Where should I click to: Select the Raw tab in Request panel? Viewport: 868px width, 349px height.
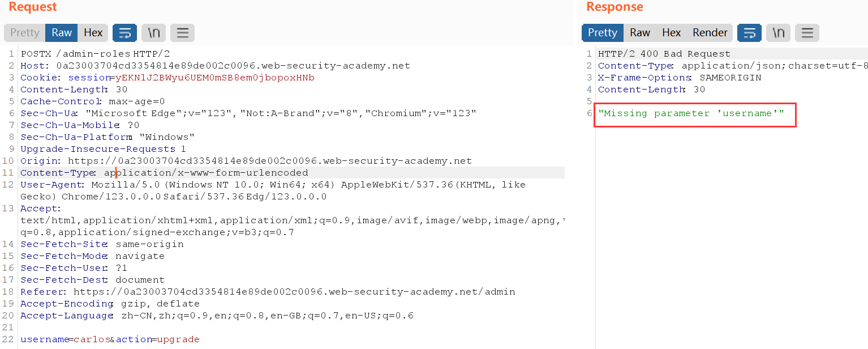tap(62, 33)
